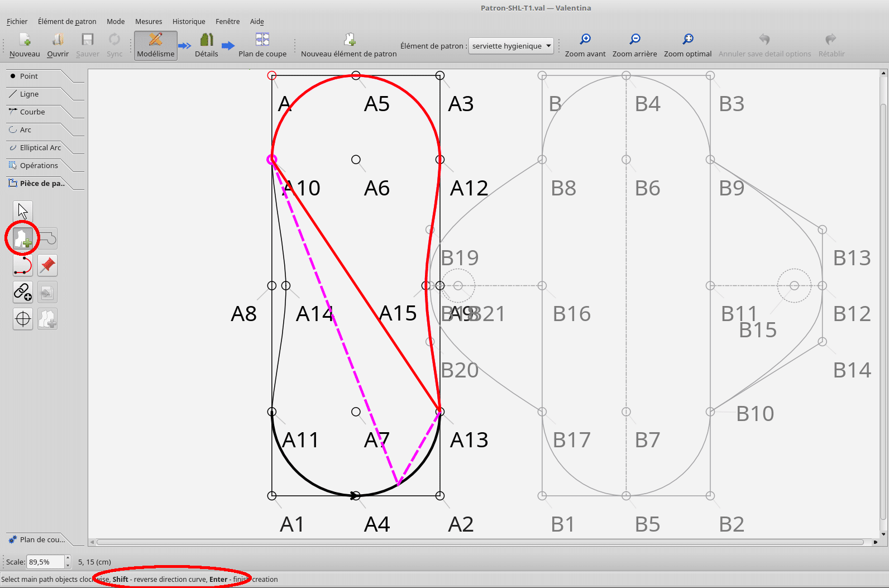This screenshot has width=889, height=588.
Task: Click the Rétablir redo icon
Action: [831, 45]
